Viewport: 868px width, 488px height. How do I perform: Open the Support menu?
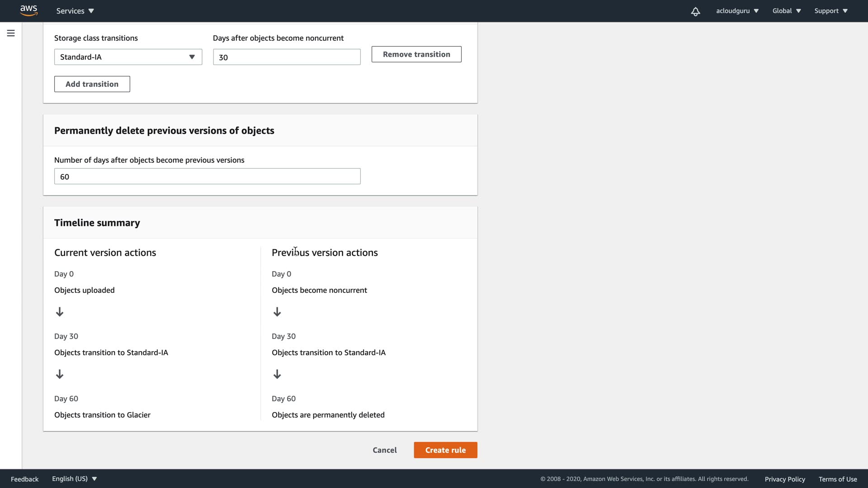tap(830, 11)
